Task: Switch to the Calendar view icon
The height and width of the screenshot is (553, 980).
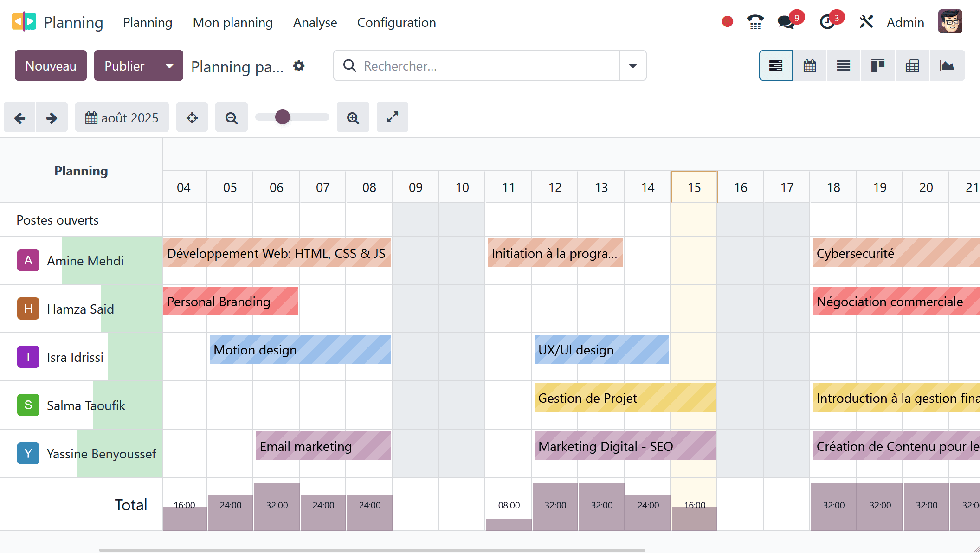Action: coord(810,66)
